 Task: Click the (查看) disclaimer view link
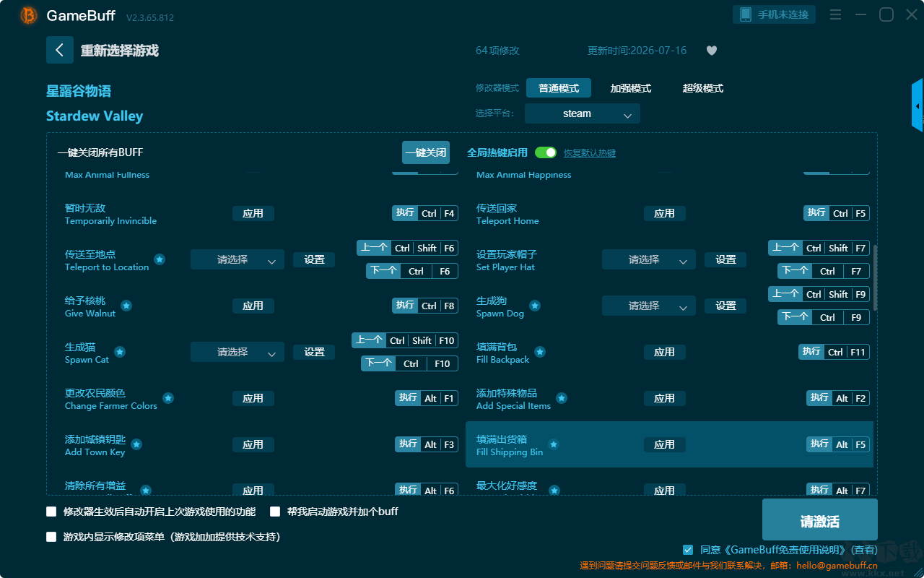tap(863, 550)
